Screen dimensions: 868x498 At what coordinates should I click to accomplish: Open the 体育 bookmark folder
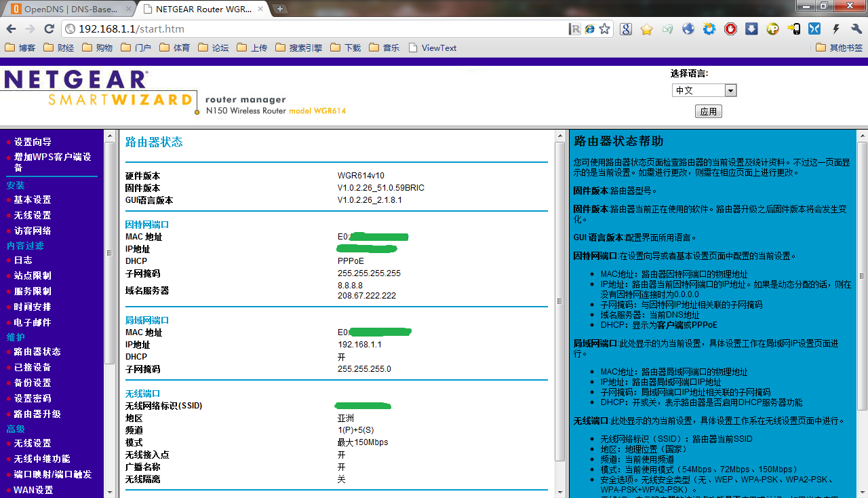tap(175, 48)
